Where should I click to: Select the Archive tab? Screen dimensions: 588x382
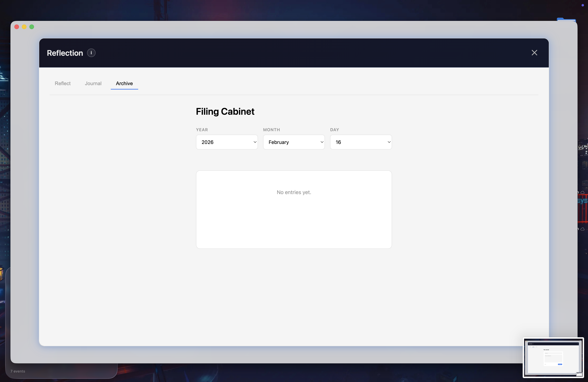pos(124,83)
